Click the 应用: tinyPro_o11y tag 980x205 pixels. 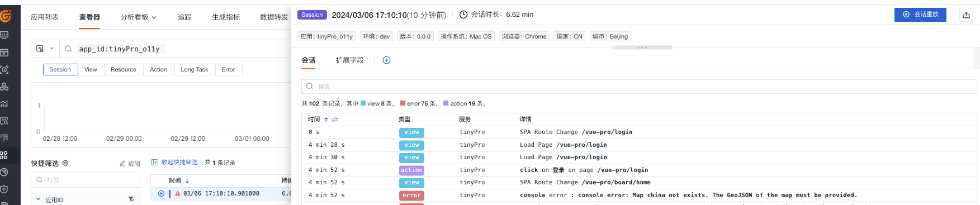pyautogui.click(x=326, y=36)
